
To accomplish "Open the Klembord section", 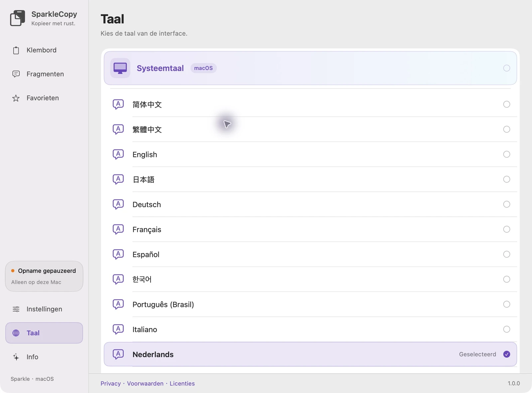I will pyautogui.click(x=44, y=50).
